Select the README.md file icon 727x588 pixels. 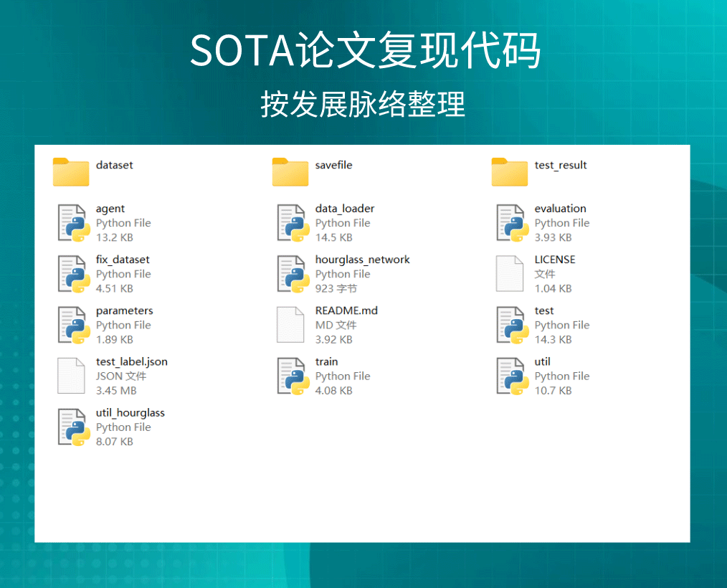(290, 325)
